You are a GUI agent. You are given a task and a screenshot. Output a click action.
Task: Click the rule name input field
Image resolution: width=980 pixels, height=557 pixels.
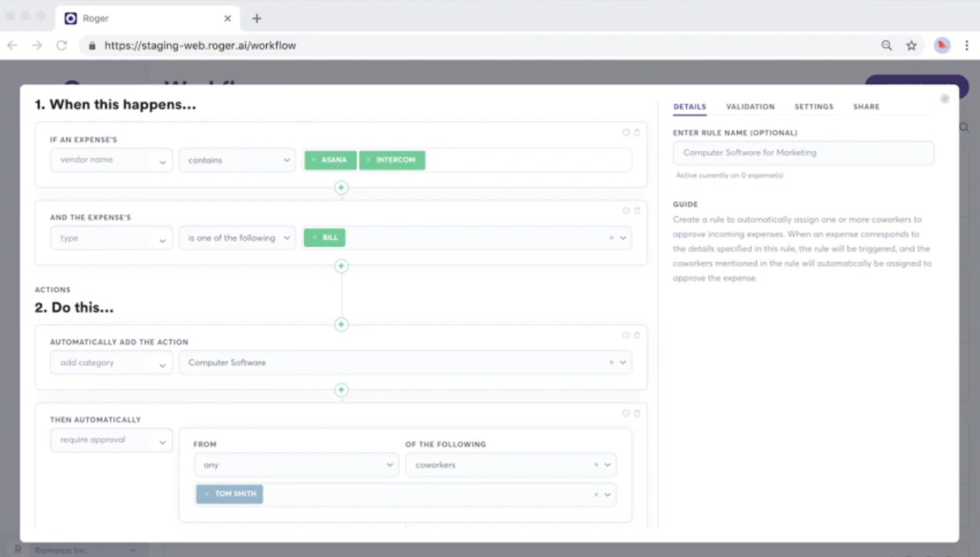point(804,152)
